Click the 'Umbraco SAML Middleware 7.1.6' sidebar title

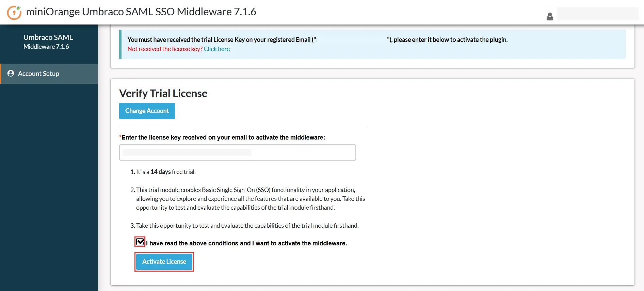[48, 42]
